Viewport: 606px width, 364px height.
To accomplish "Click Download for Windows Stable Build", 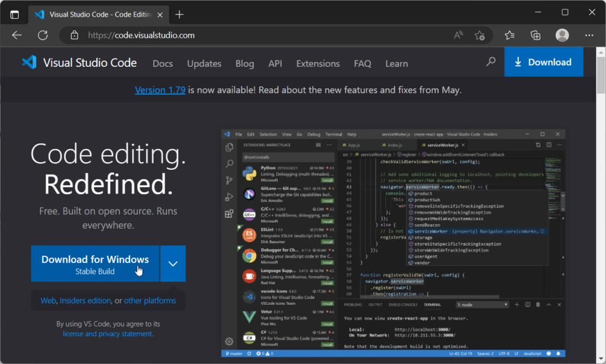I will pyautogui.click(x=95, y=264).
